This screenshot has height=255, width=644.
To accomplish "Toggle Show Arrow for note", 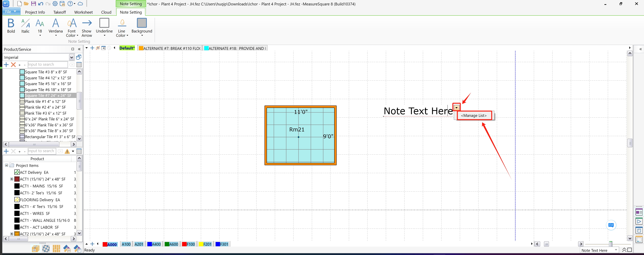I will pyautogui.click(x=86, y=27).
